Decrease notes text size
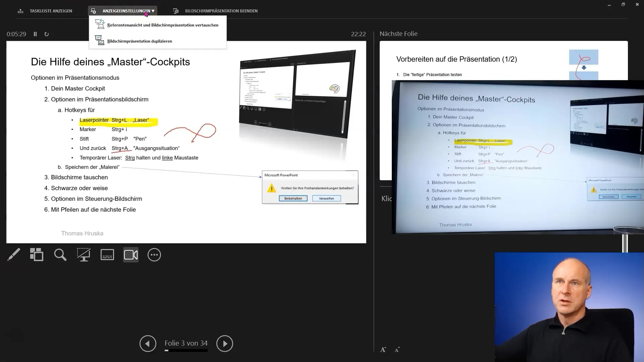Viewport: 644px width, 362px height. (397, 350)
